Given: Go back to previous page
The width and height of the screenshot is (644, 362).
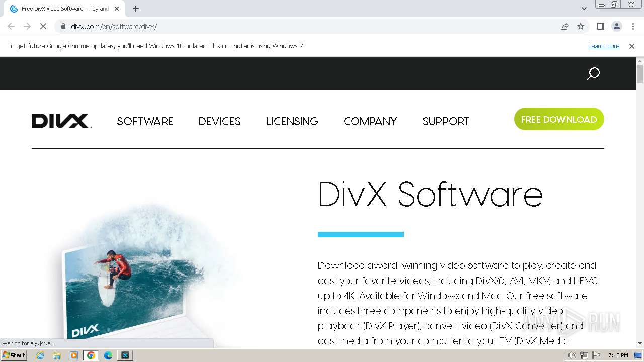Looking at the screenshot, I should point(11,26).
